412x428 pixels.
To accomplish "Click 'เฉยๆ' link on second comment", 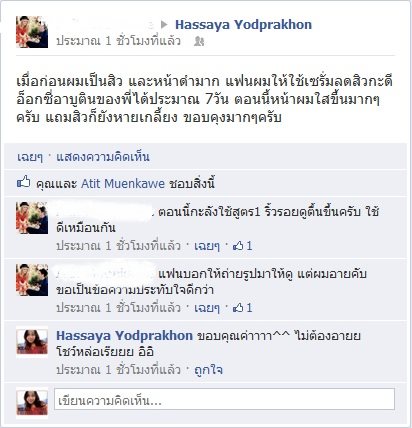I will point(207,308).
